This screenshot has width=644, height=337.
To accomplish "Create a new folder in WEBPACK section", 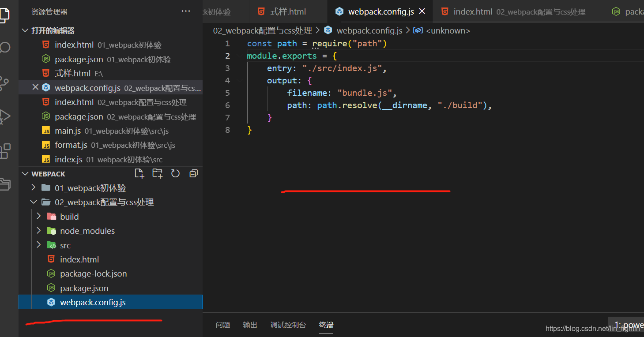I will pyautogui.click(x=157, y=173).
